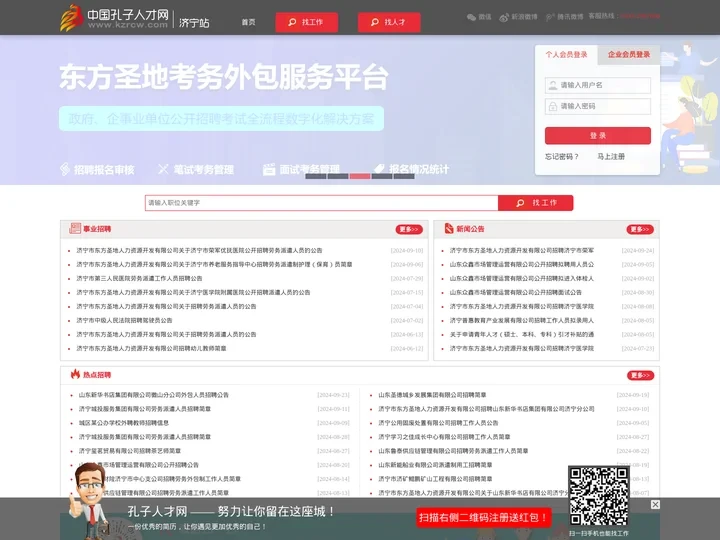Viewport: 720px width, 540px height.
Task: Open 山东圣德城乡发展集团有限公司招聘简章
Action: (x=432, y=394)
